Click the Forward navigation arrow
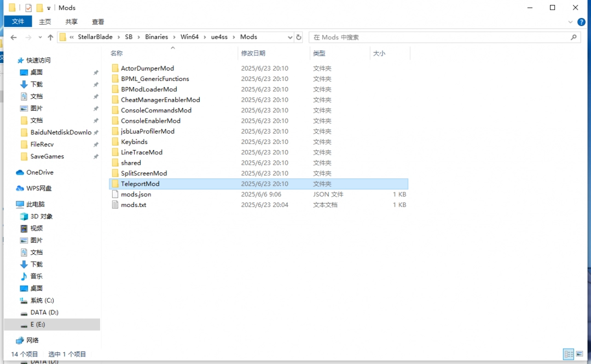591x364 pixels. (28, 37)
